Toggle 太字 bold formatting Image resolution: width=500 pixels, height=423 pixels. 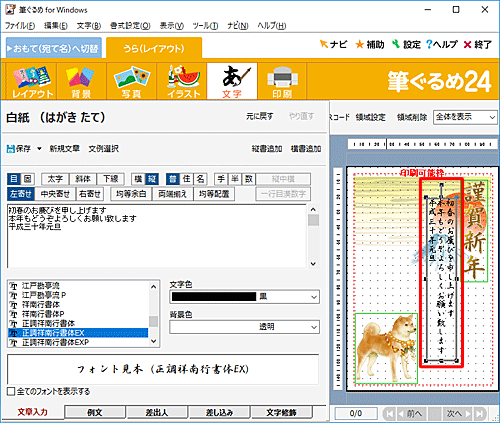[55, 179]
